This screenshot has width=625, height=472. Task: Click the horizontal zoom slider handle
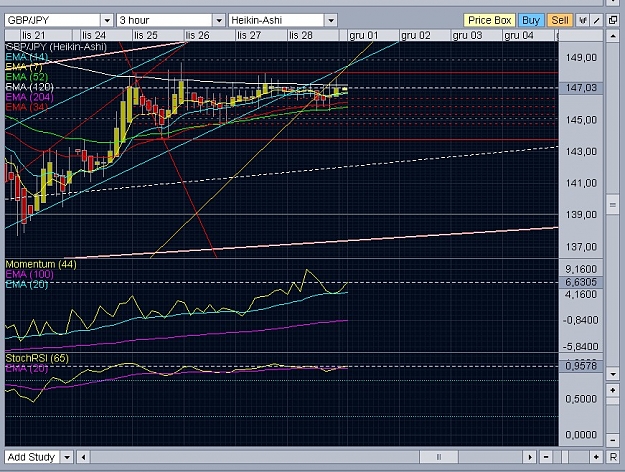[565, 457]
